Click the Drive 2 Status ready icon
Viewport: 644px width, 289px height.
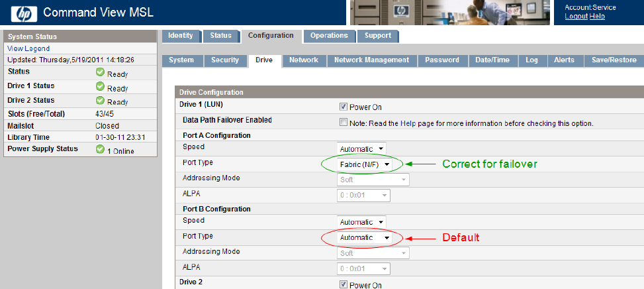click(100, 100)
